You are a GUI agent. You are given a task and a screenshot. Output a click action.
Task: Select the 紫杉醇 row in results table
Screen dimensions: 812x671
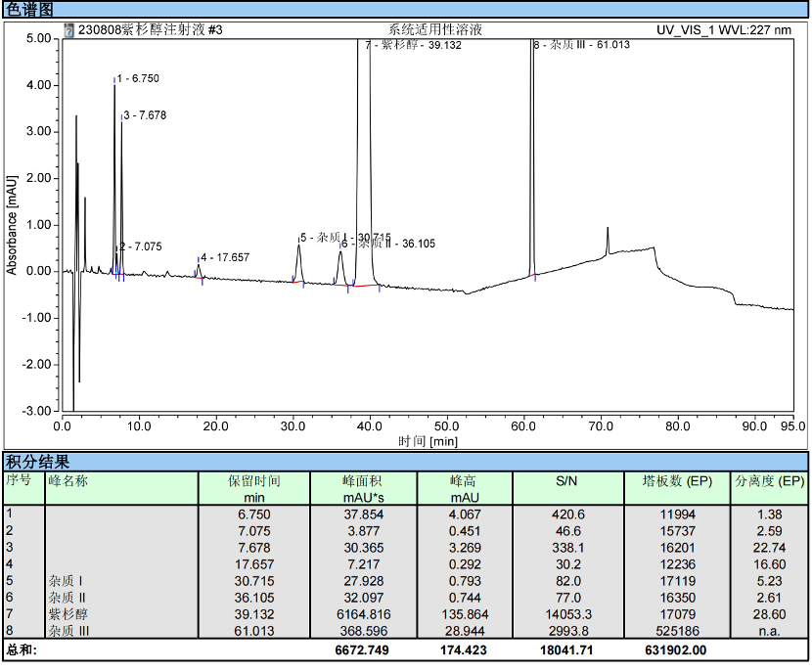click(x=68, y=614)
